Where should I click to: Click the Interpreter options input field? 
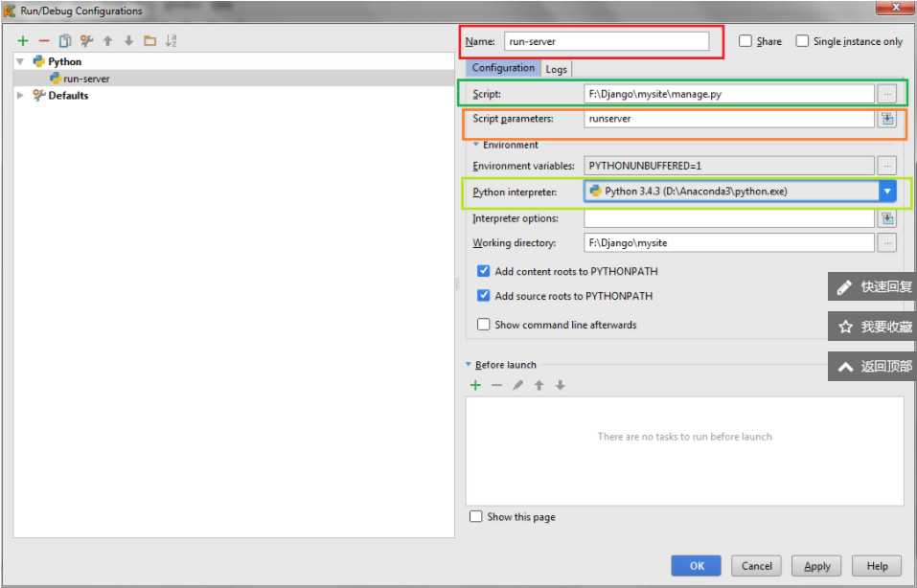click(x=729, y=218)
